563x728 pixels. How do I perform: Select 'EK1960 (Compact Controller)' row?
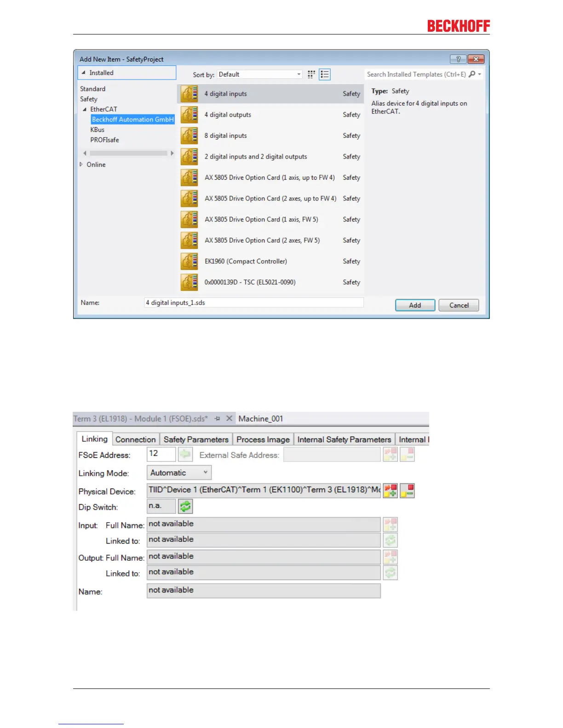click(271, 261)
